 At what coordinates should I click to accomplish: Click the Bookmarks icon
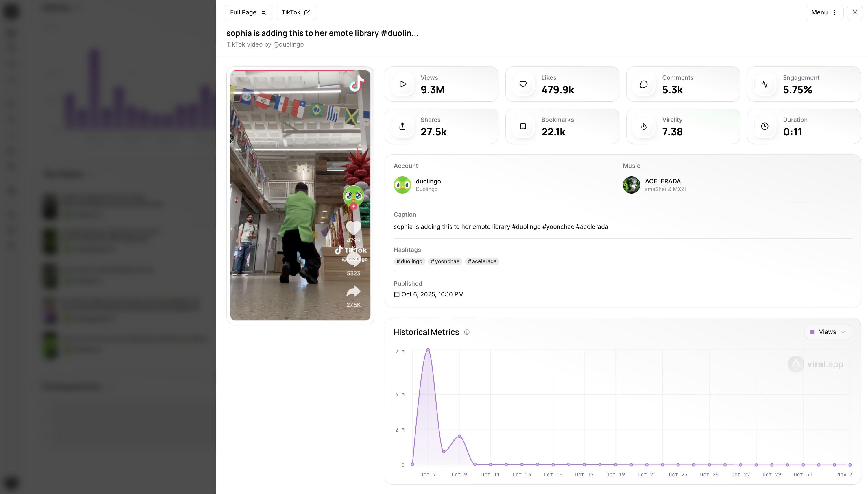pos(523,126)
